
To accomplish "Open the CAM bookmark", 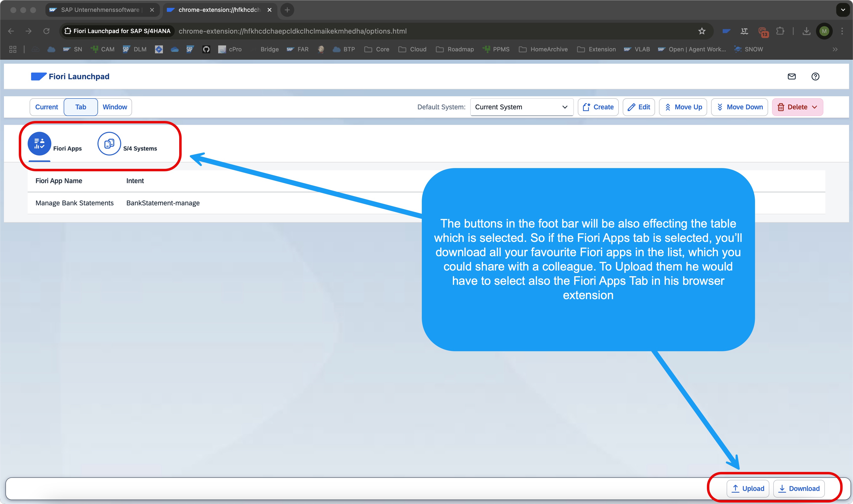I will 102,49.
